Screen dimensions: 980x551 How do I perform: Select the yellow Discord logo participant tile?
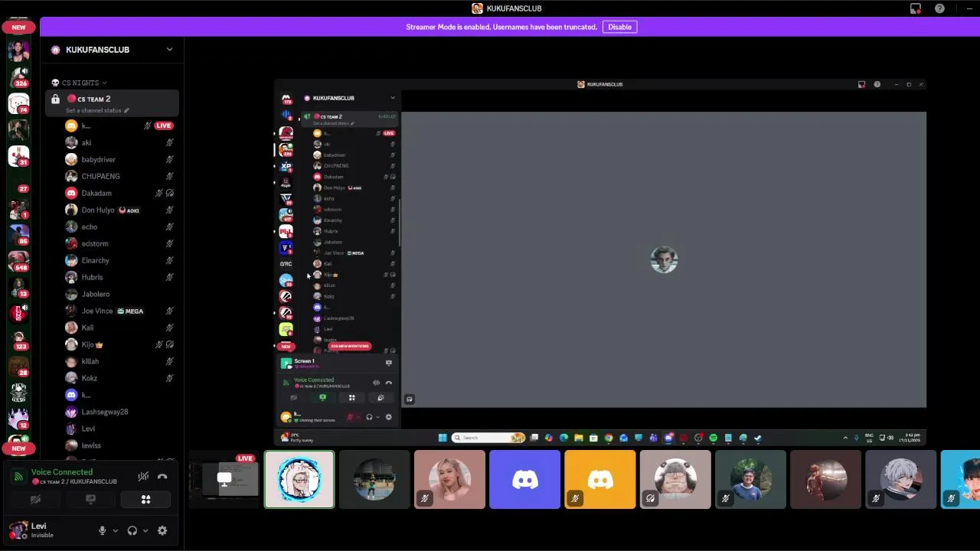[600, 480]
